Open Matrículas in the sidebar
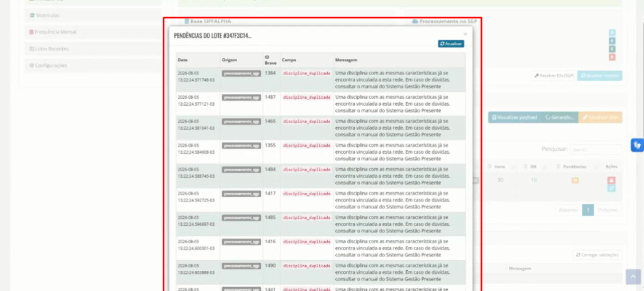The height and width of the screenshot is (291, 644). (x=92, y=15)
